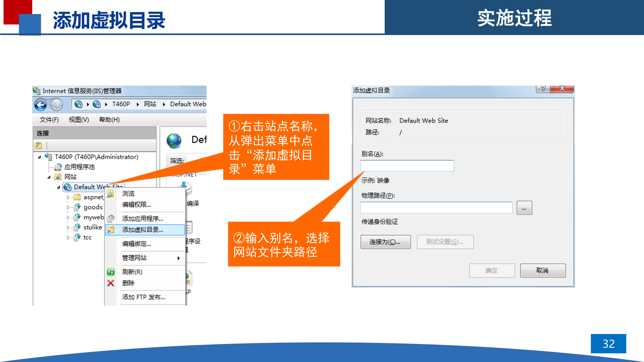Image resolution: width=644 pixels, height=362 pixels.
Task: Click the red X delete icon
Action: 111,283
